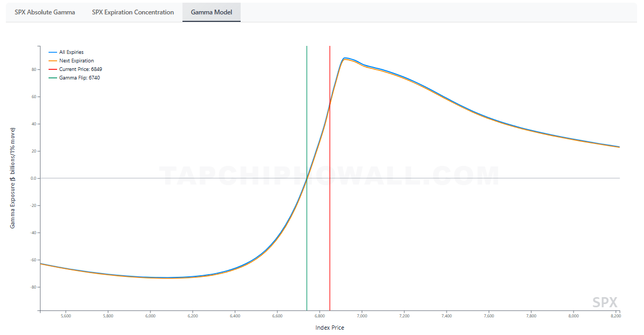Switch to the SPX Absolute Gamma tab

click(45, 12)
